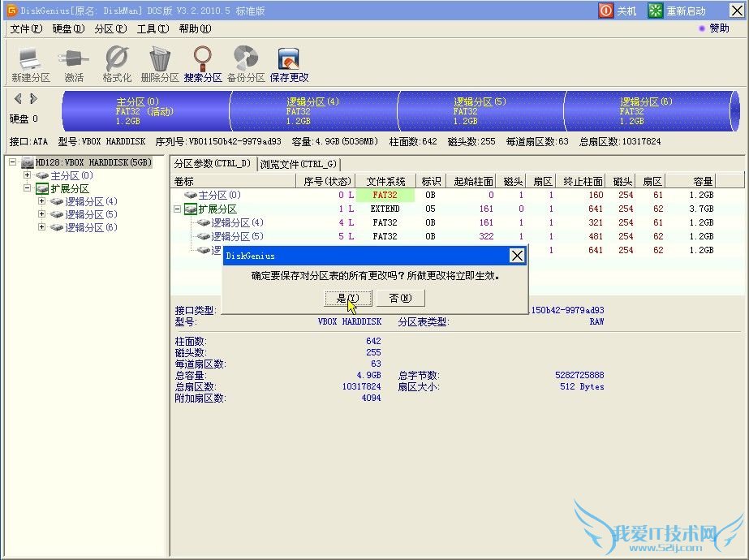Click the 文件系统 column header
Viewport: 749px width, 560px height.
[385, 182]
